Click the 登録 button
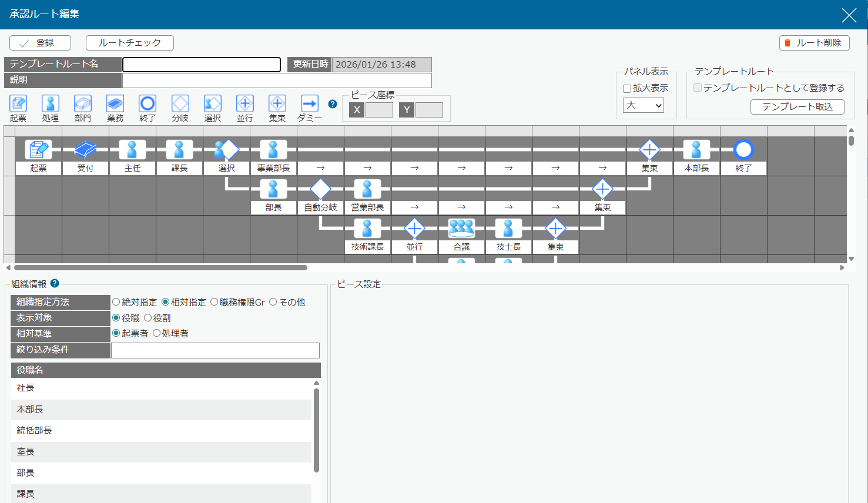Screen dimensions: 868x503 39,42
